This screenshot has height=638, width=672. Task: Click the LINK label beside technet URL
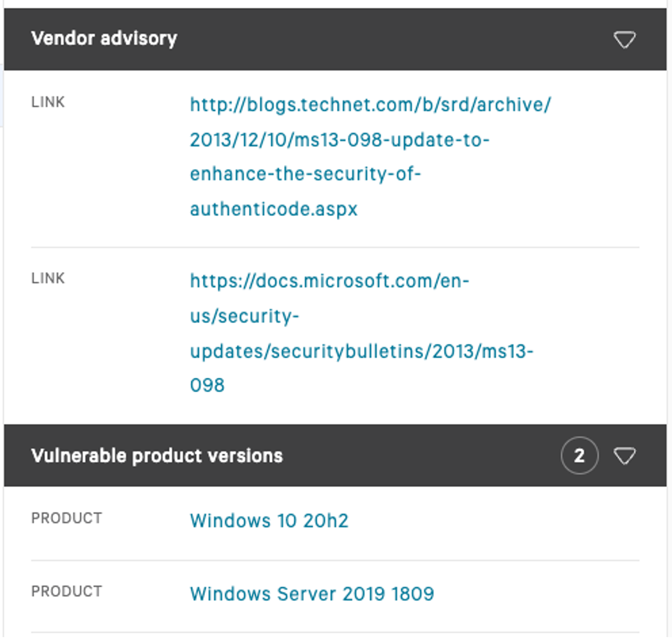(x=48, y=102)
